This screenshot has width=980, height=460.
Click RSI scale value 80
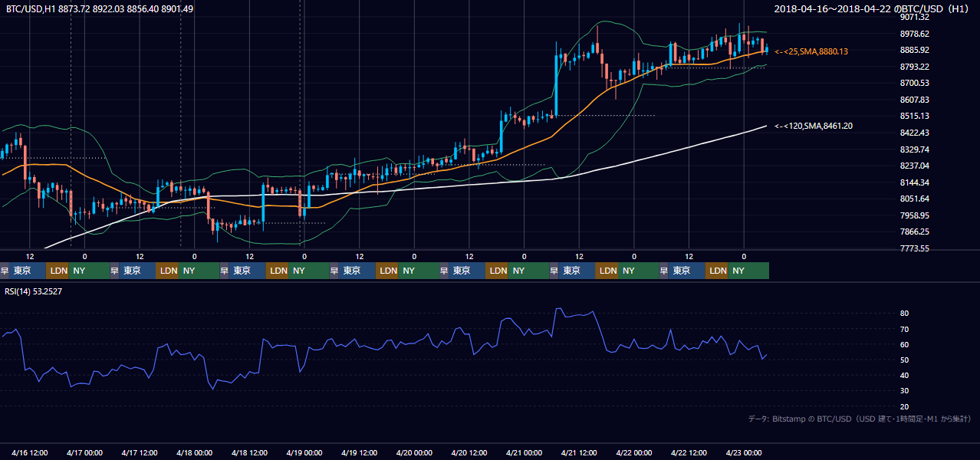click(905, 314)
